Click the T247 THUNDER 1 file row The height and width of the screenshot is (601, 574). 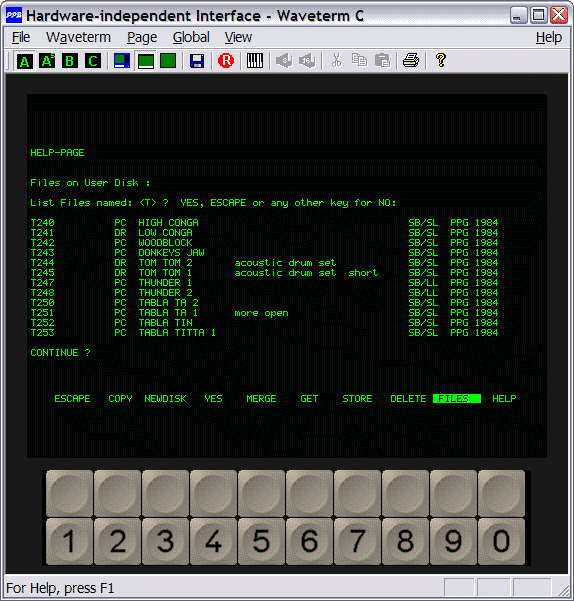264,282
